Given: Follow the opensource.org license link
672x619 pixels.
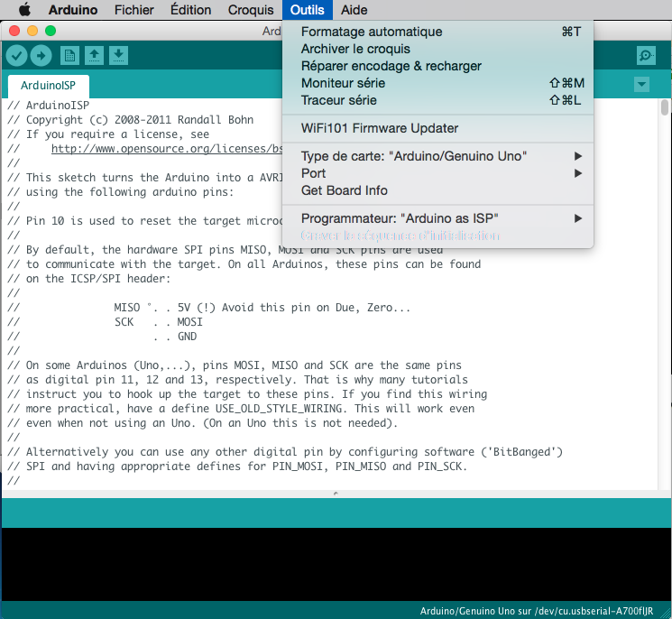Looking at the screenshot, I should point(167,149).
